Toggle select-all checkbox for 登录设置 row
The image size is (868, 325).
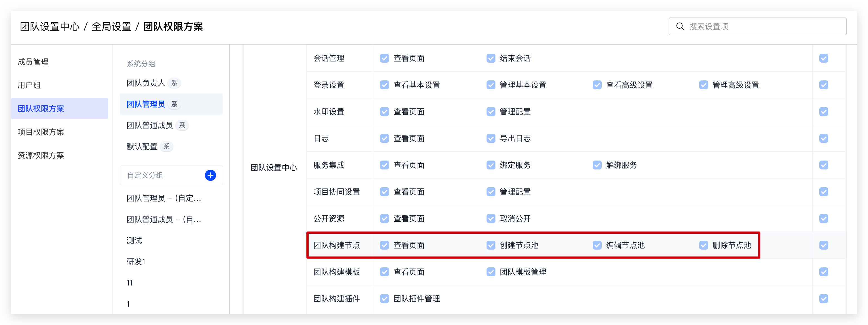pyautogui.click(x=824, y=85)
